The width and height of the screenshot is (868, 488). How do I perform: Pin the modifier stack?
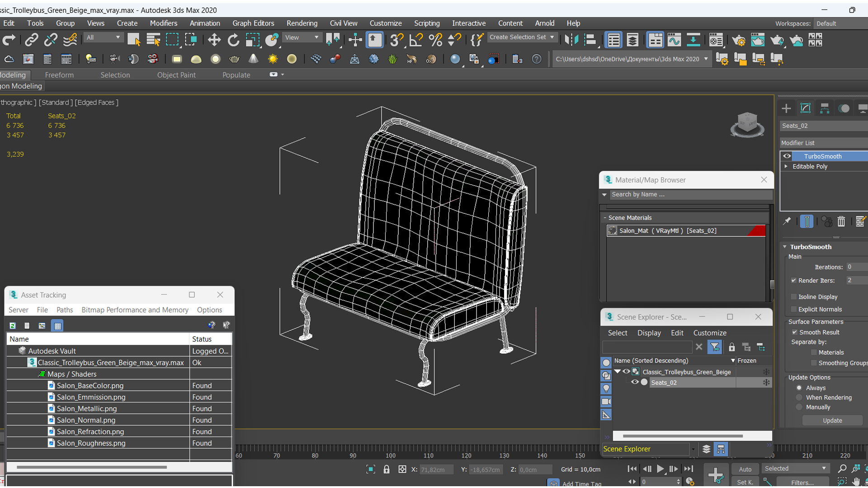click(787, 221)
